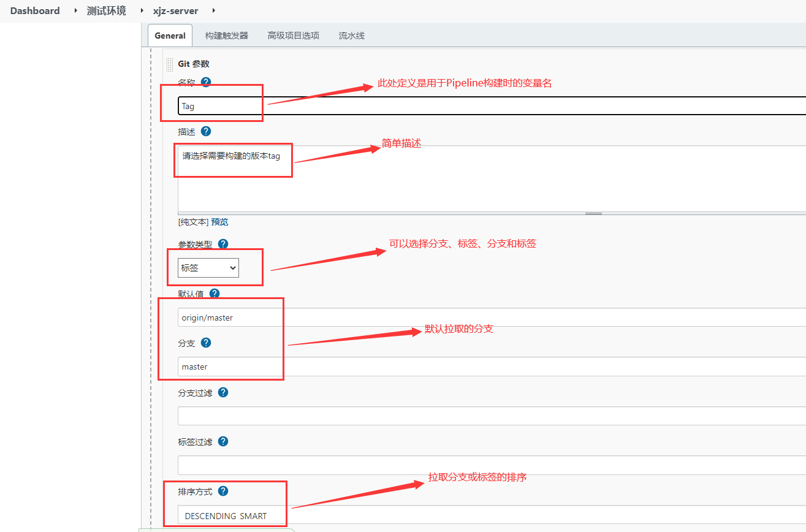This screenshot has height=532, width=806.
Task: Click the 预览 link under description
Action: (x=219, y=222)
